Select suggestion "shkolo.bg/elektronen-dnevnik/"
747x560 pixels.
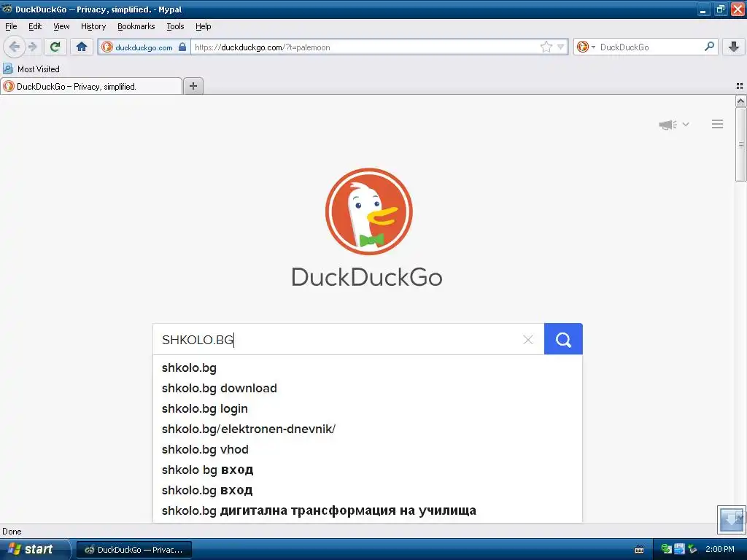[368, 429]
